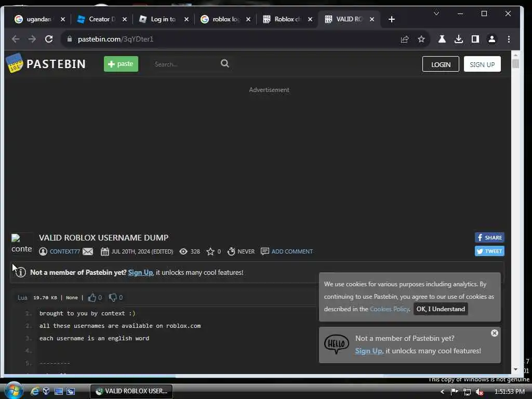The height and width of the screenshot is (399, 532).
Task: Open the Chrome Labs flask icon
Action: [442, 39]
